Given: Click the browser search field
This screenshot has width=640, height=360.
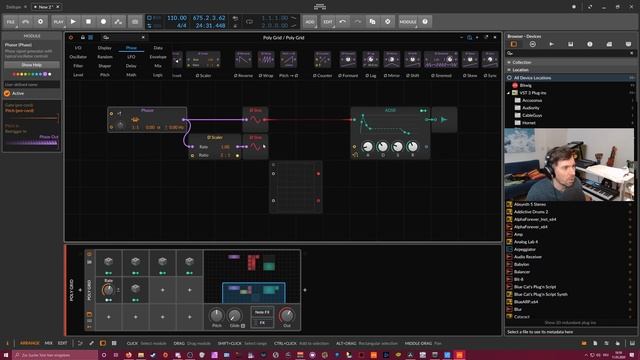Looking at the screenshot, I should (x=570, y=53).
